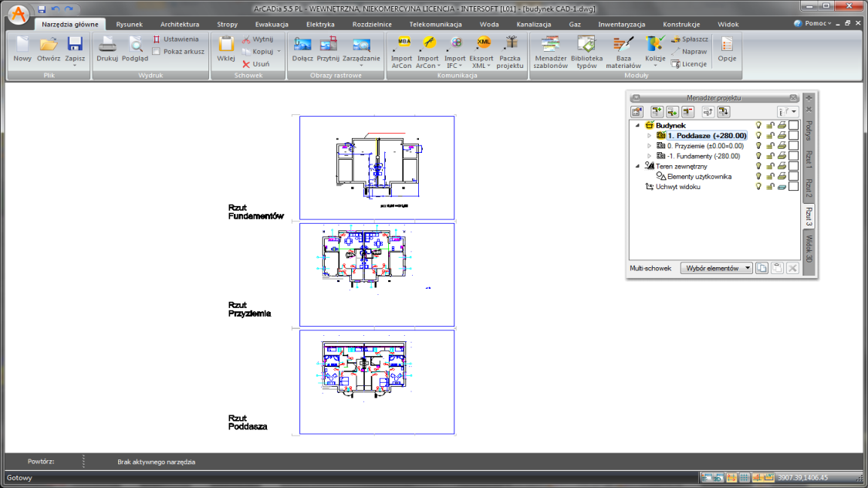868x488 pixels.
Task: Select the Rzut Przyziemia floor plan viewport
Action: click(x=377, y=275)
